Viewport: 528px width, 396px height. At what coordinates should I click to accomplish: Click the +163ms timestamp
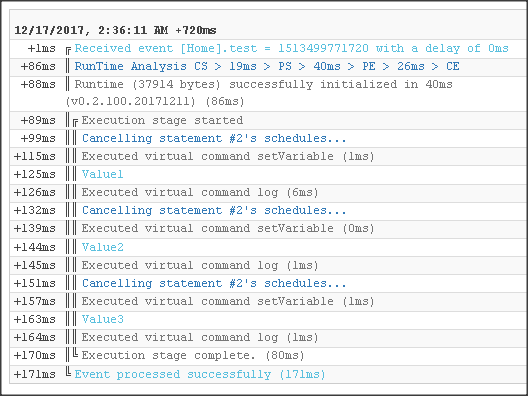[x=35, y=319]
